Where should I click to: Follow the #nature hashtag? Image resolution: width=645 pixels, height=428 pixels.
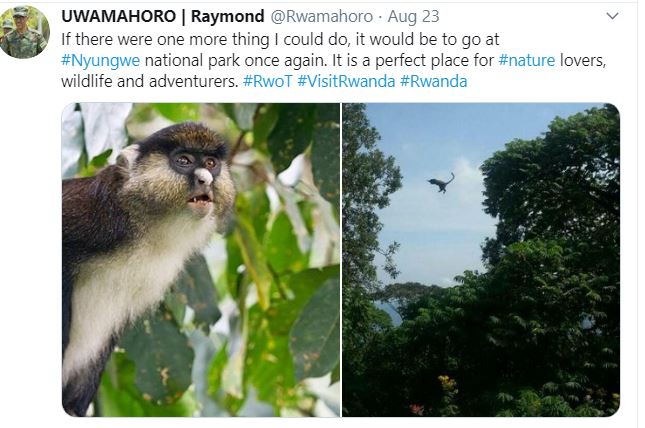tap(527, 60)
